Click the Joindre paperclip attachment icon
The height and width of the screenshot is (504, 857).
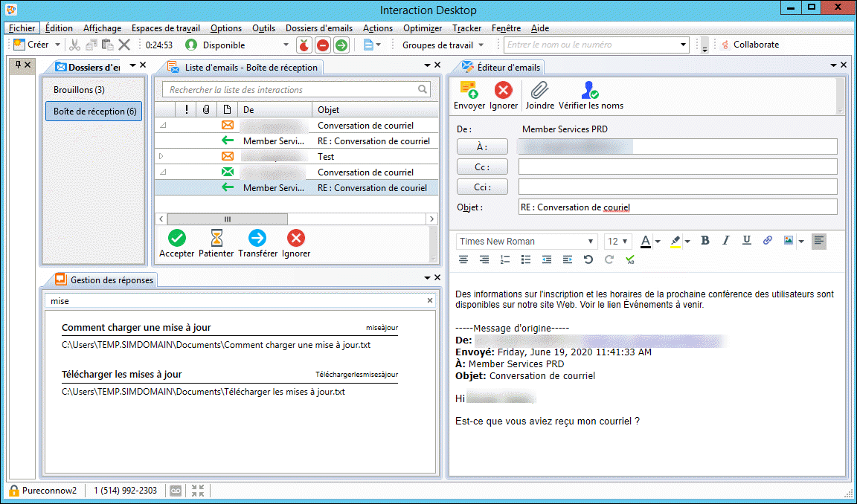[x=539, y=91]
